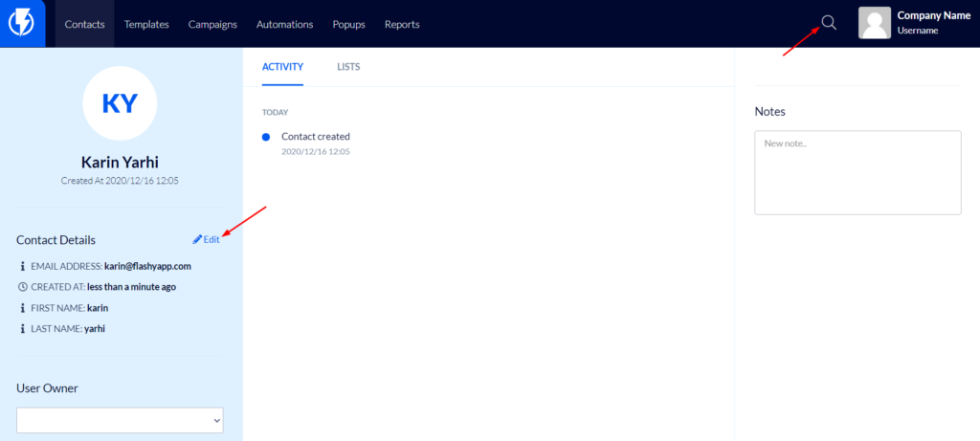The image size is (980, 441).
Task: Click the info icon beside LAST NAME
Action: click(x=23, y=328)
